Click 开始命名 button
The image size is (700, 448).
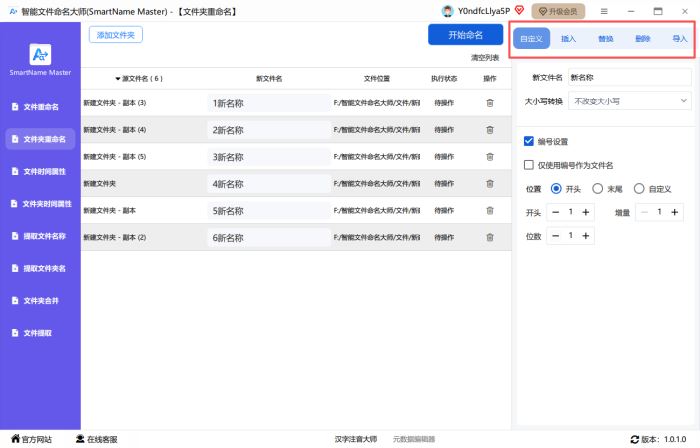[465, 35]
